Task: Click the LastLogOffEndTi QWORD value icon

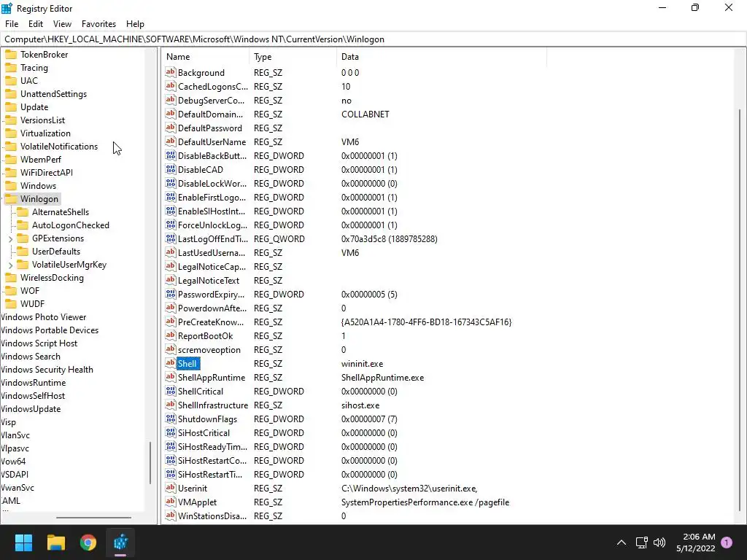Action: [171, 238]
